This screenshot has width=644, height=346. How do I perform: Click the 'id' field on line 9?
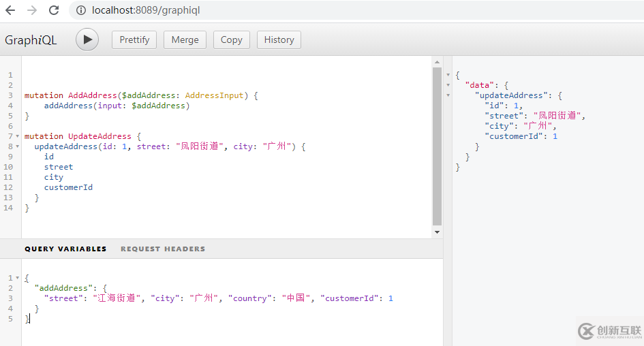49,157
